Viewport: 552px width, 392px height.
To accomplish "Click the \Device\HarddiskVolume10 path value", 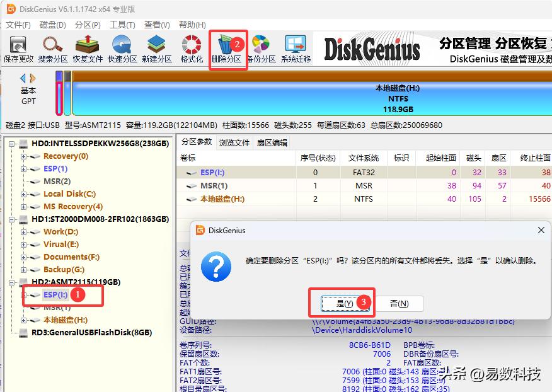I will pos(362,330).
